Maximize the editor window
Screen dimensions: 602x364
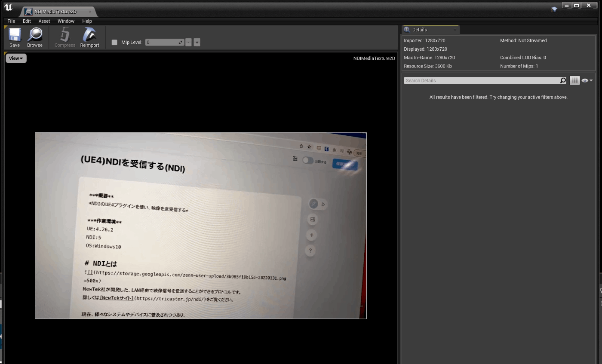577,6
